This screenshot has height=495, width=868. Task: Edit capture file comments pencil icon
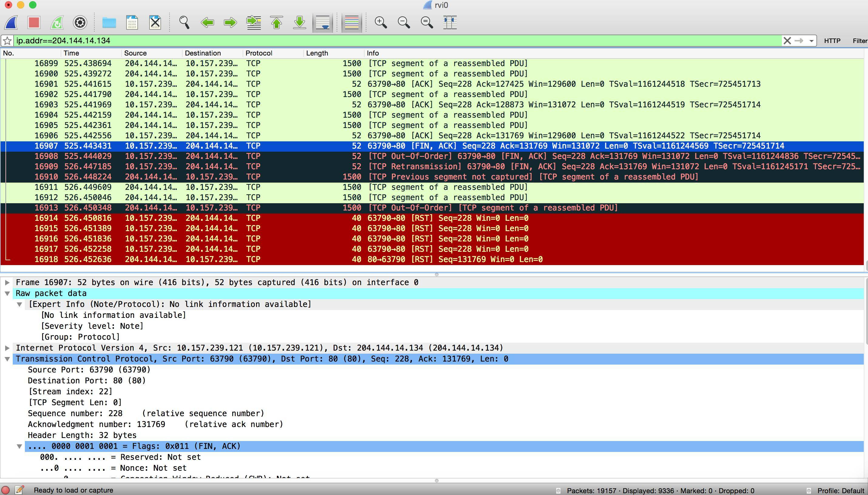click(20, 490)
